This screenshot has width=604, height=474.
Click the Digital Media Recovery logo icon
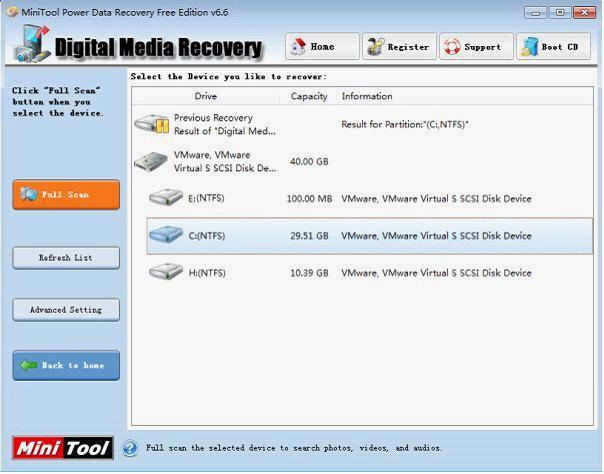31,44
